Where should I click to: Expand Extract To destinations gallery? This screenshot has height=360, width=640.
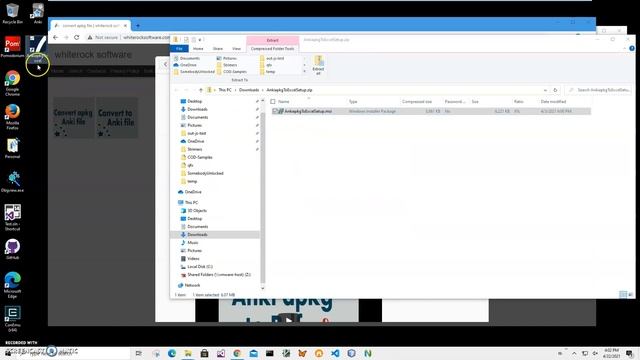[304, 71]
